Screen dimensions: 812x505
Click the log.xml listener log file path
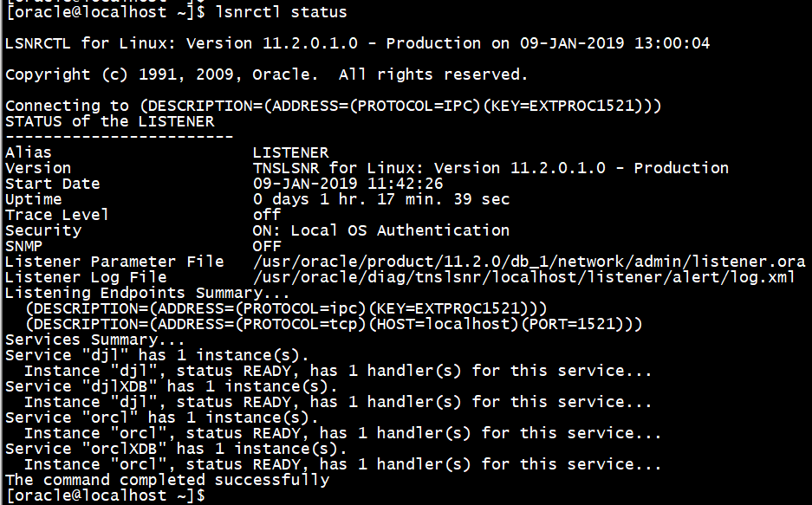(x=523, y=277)
